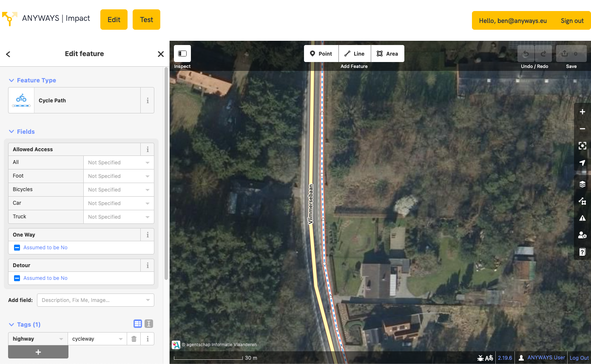
Task: Toggle Detour assumed to be No
Action: (x=17, y=278)
